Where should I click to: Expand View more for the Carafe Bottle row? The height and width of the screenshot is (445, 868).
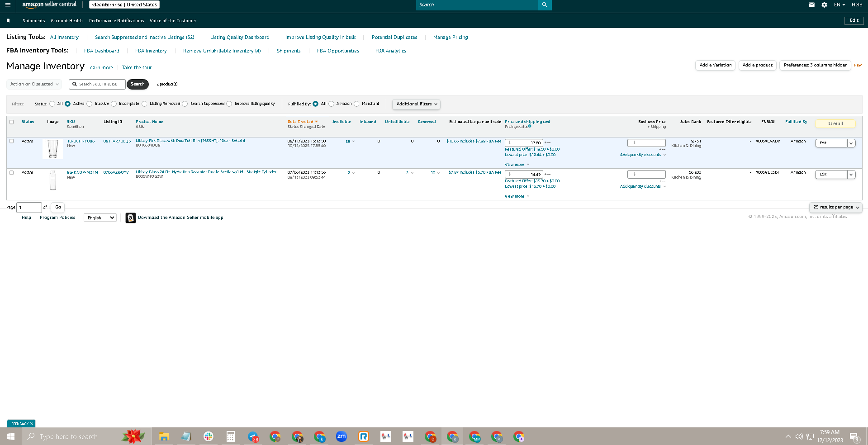tap(517, 196)
